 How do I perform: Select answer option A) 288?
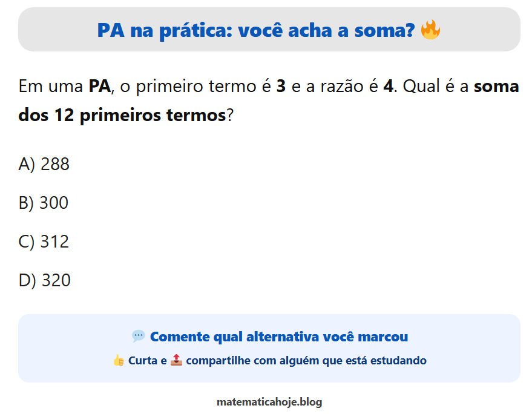[44, 164]
